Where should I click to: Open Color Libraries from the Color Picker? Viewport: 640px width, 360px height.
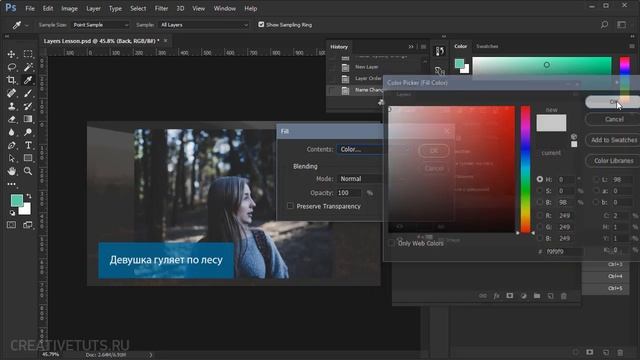(x=614, y=161)
